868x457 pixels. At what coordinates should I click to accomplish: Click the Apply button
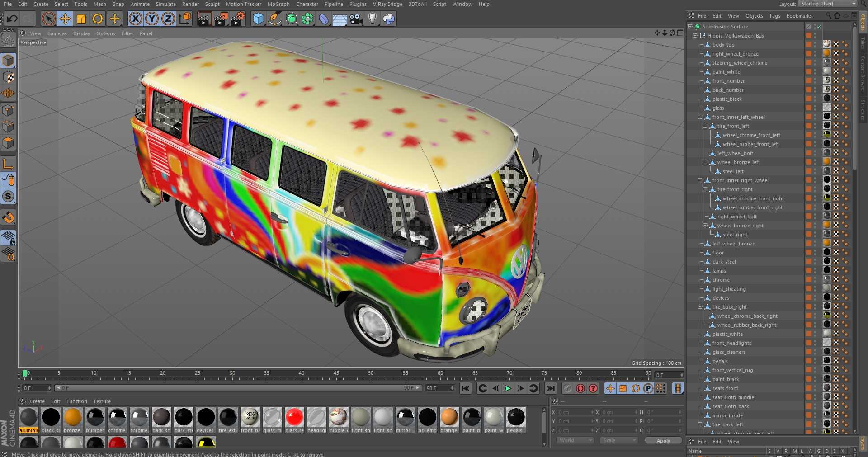(x=663, y=441)
